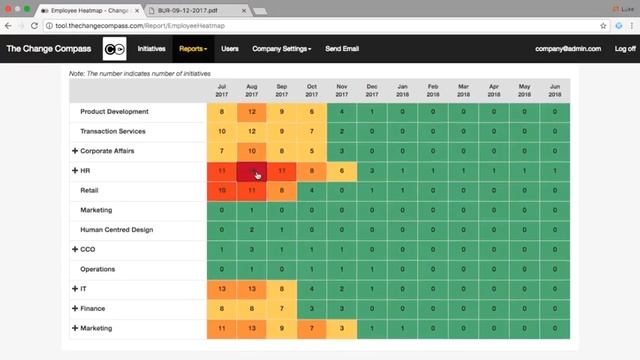Viewport: 640px width, 360px height.
Task: Click the Jun 2018 column header
Action: (555, 91)
